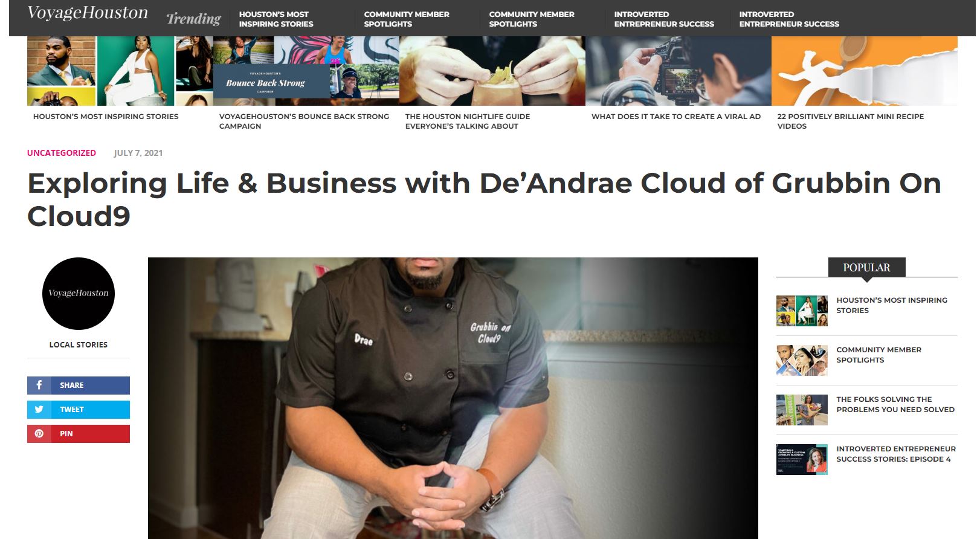Screen dimensions: 980x539
Task: Click the Uncategorized category link
Action: click(62, 153)
